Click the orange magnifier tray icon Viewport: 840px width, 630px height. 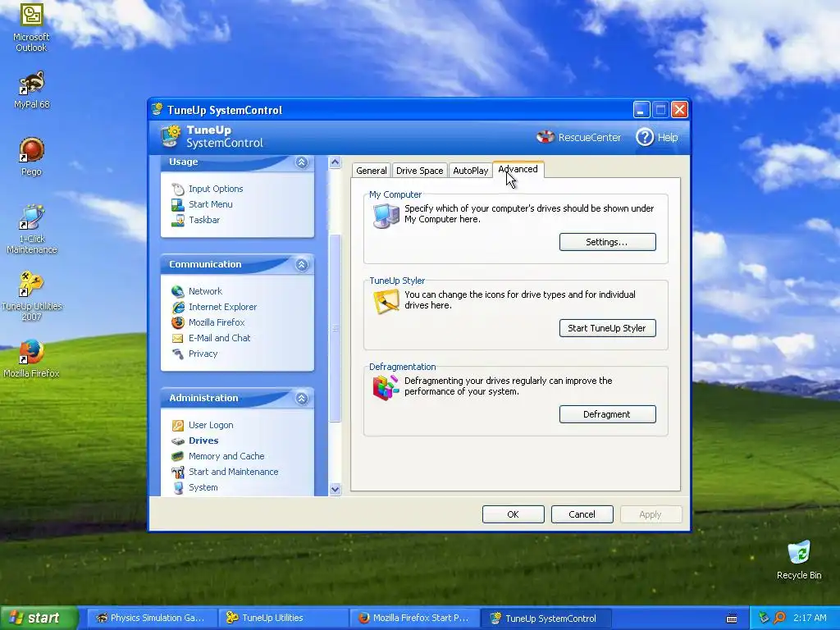[779, 618]
